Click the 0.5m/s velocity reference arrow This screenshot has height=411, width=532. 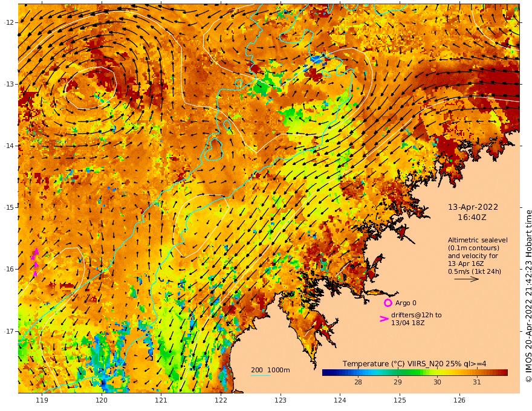pos(467,279)
